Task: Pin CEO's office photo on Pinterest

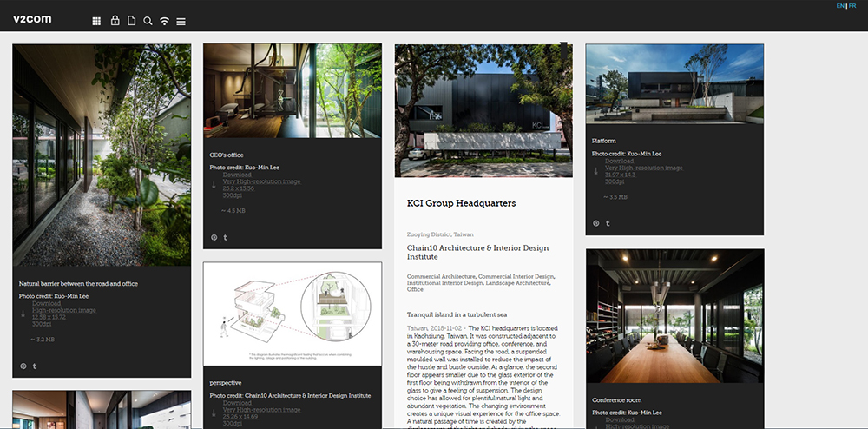Action: pos(214,237)
